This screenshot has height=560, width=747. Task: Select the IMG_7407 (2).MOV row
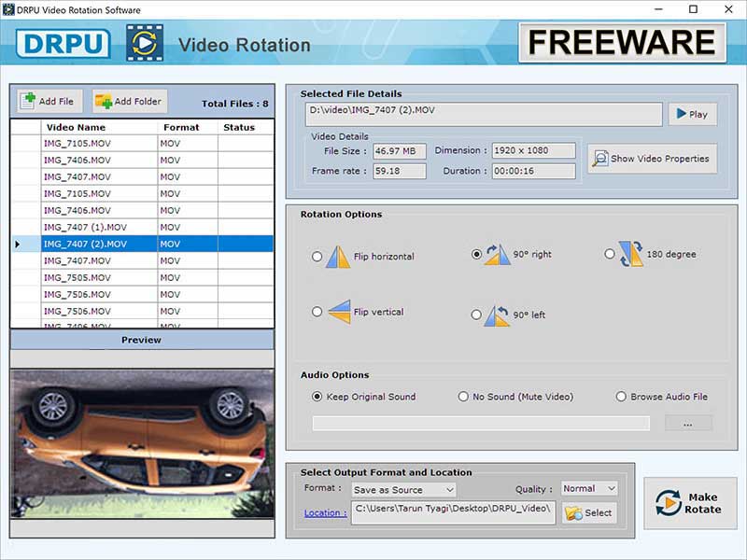click(142, 244)
